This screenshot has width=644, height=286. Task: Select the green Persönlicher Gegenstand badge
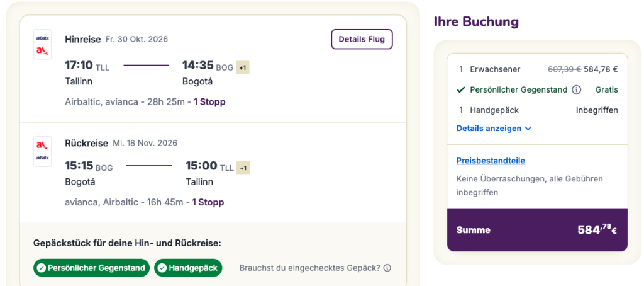tap(92, 268)
